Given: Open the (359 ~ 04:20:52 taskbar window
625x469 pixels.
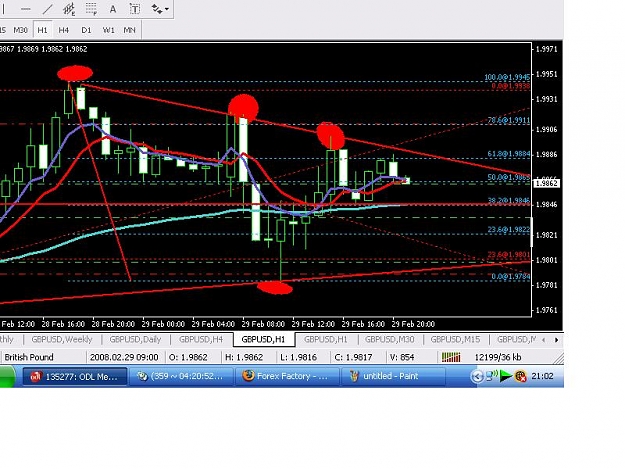Looking at the screenshot, I should [x=182, y=376].
